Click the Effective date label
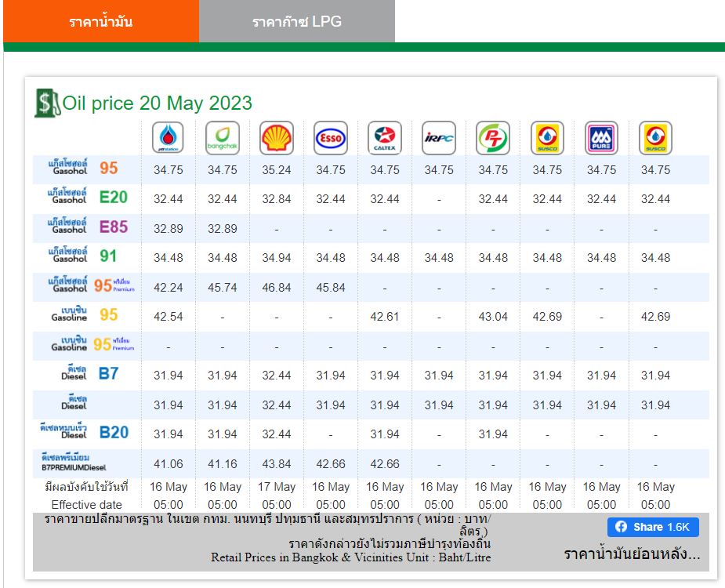The width and height of the screenshot is (725, 588). (x=86, y=504)
